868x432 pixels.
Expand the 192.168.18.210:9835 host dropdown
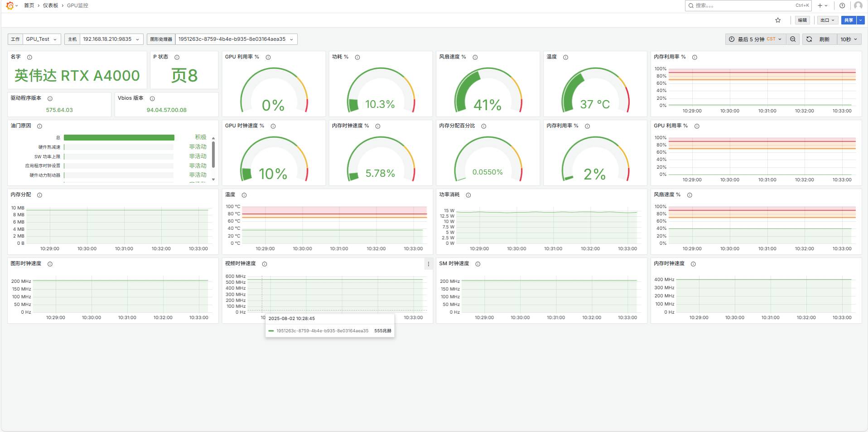pos(111,39)
